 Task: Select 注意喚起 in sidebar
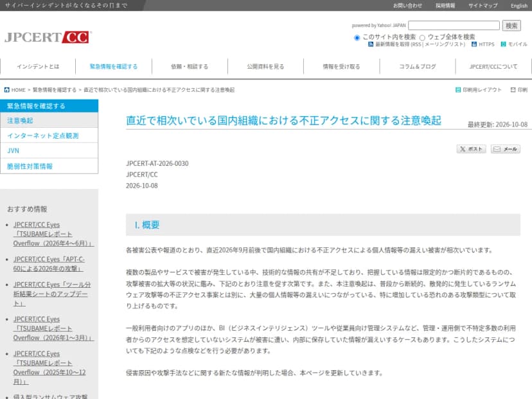(49, 120)
